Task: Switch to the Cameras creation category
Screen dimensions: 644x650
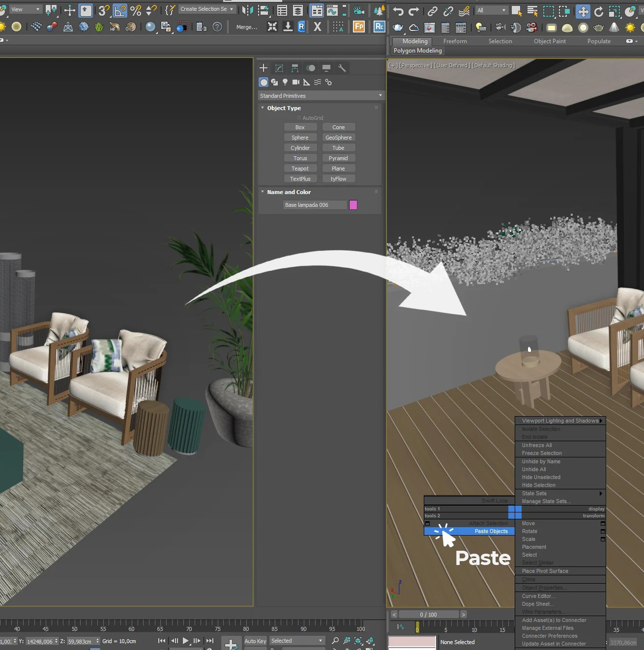Action: click(x=295, y=83)
